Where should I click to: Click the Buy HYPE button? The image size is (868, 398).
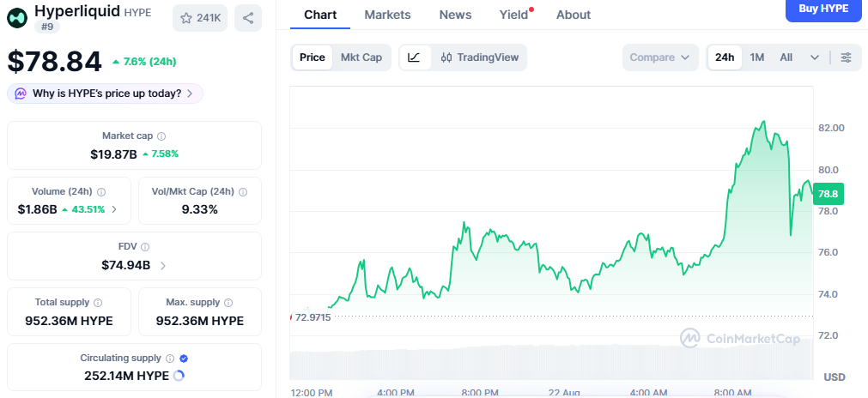(x=823, y=9)
